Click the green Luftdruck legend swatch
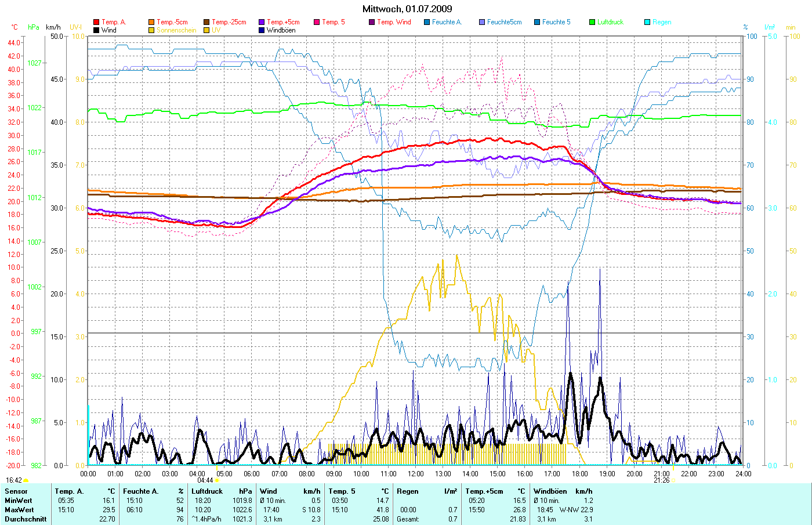 click(592, 22)
